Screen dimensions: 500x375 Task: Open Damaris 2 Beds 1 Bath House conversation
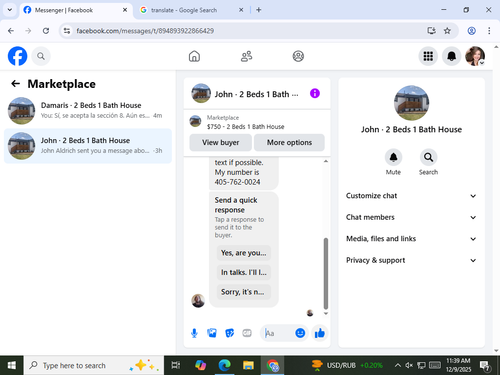pyautogui.click(x=88, y=110)
